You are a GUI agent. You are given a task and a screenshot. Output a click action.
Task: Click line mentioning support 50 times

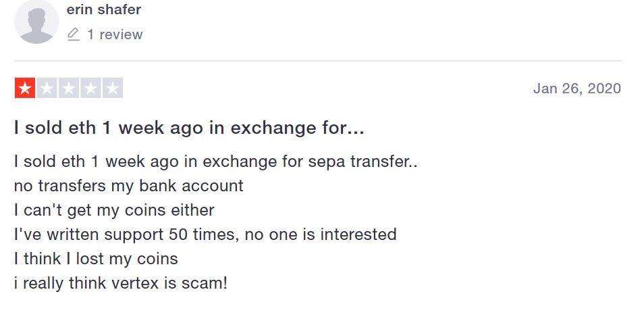pyautogui.click(x=205, y=235)
